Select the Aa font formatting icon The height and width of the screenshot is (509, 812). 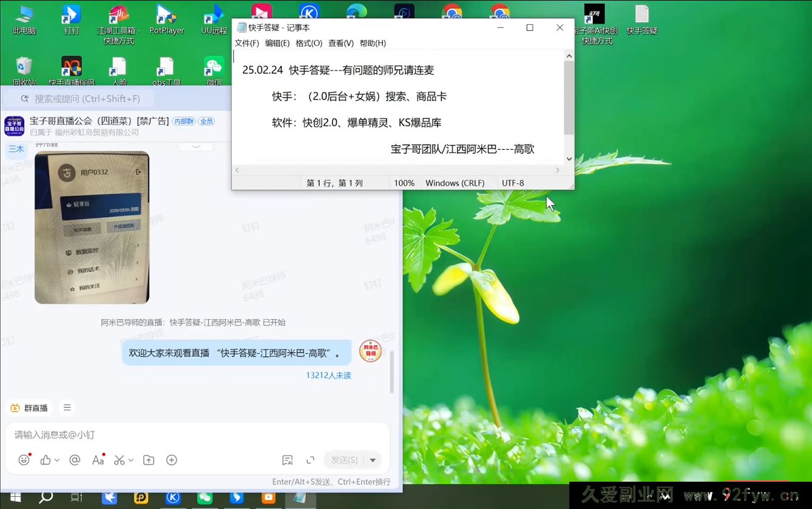(97, 460)
